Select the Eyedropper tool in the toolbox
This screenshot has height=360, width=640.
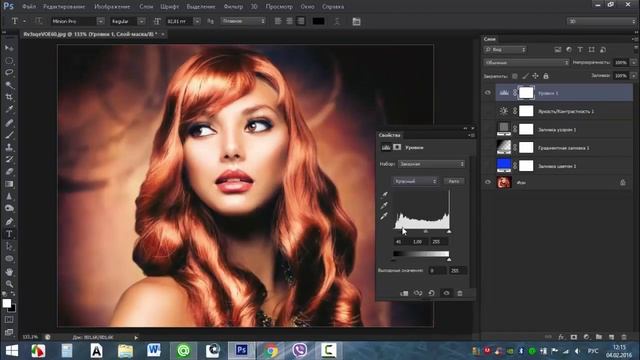click(9, 109)
